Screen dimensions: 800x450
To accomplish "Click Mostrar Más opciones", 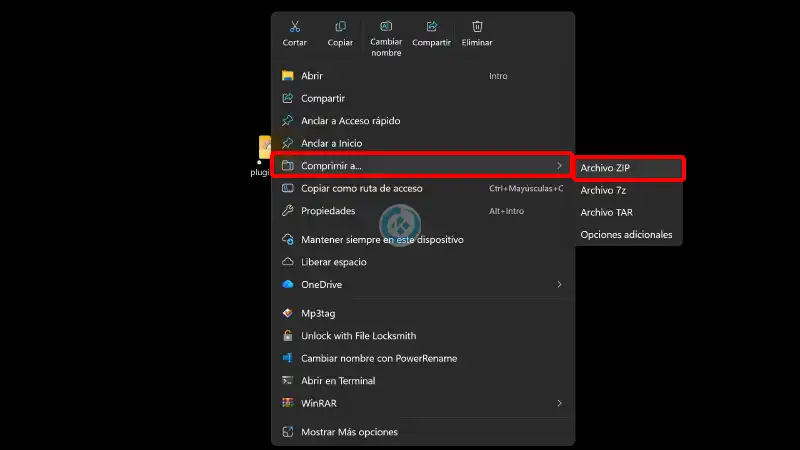I will [349, 432].
